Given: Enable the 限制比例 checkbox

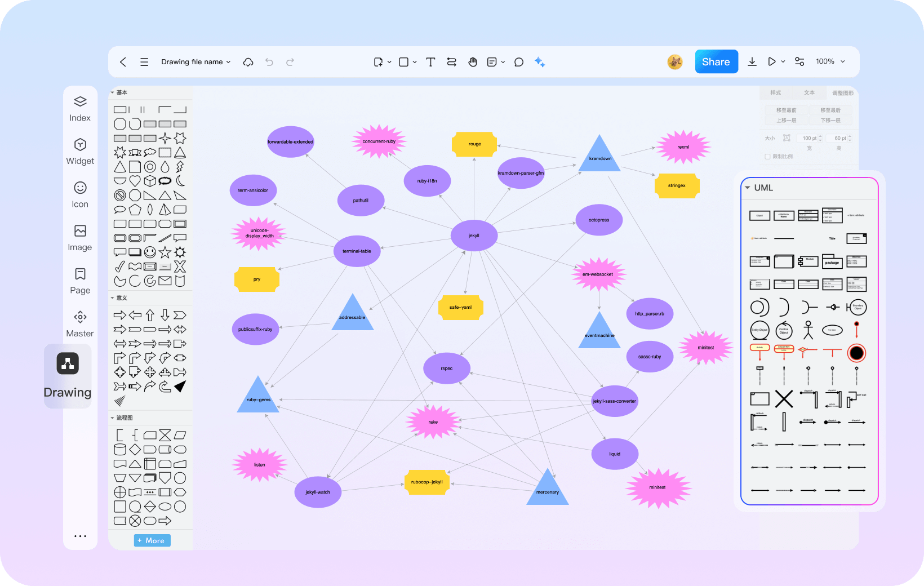Looking at the screenshot, I should pos(767,157).
